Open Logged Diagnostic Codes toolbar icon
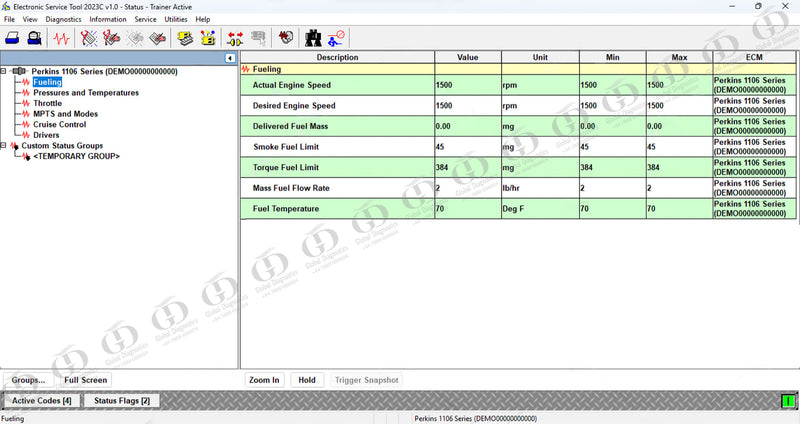Viewport: 800px width, 424px height. click(111, 38)
